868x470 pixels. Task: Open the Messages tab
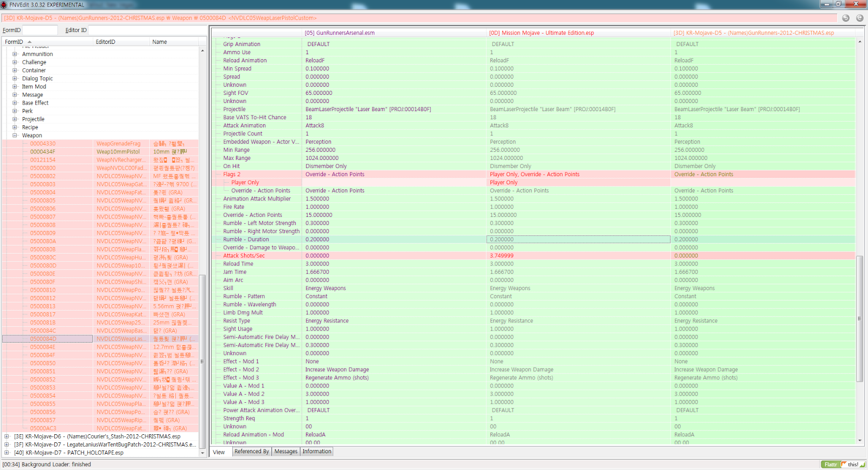tap(286, 452)
